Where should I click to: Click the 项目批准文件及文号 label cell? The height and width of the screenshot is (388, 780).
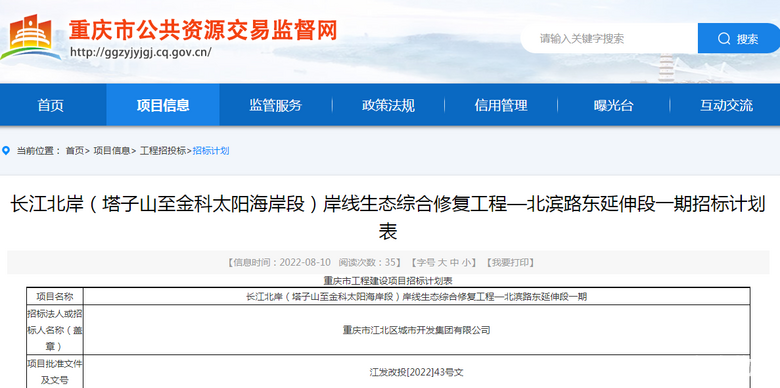55,372
